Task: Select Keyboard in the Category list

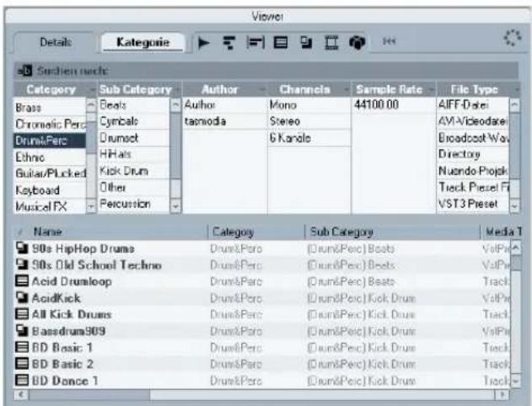Action: [x=50, y=190]
